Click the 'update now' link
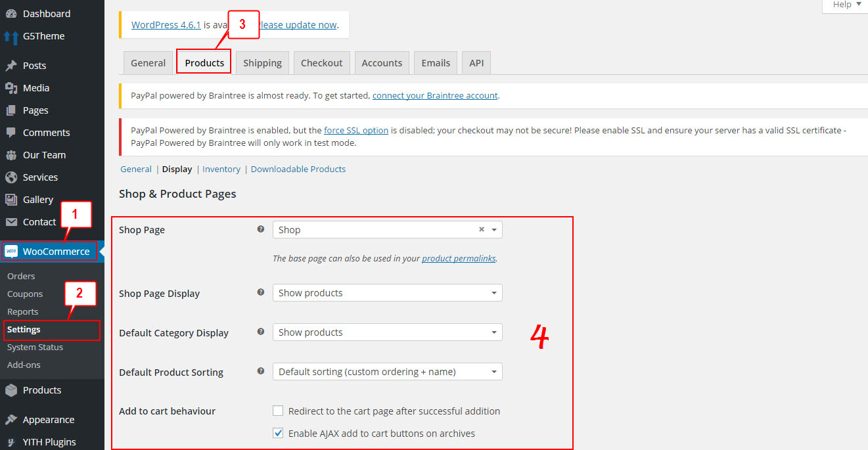The image size is (868, 450). [299, 25]
